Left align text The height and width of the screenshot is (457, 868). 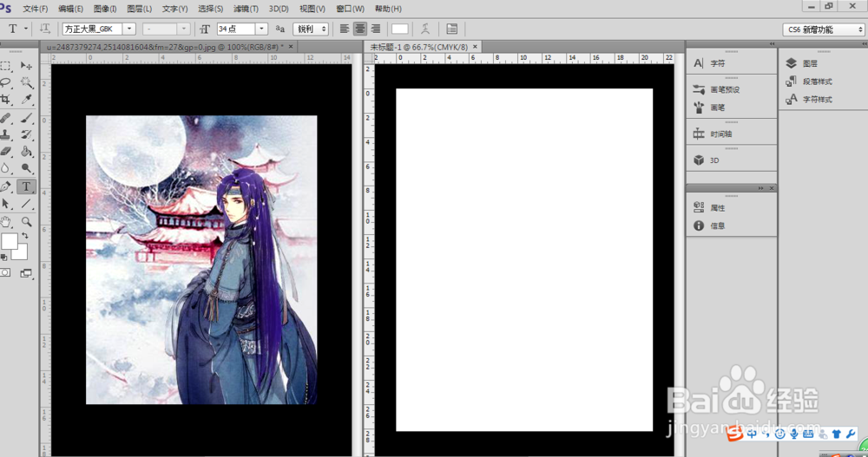345,29
